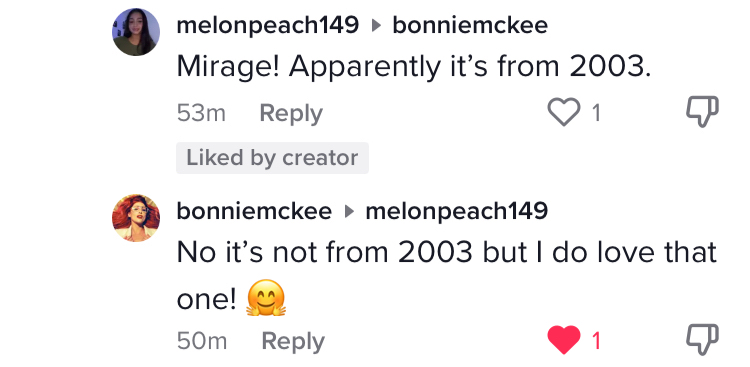Click the red like count on bonniemckee's reply
Screen dimensions: 750x367
coord(596,341)
